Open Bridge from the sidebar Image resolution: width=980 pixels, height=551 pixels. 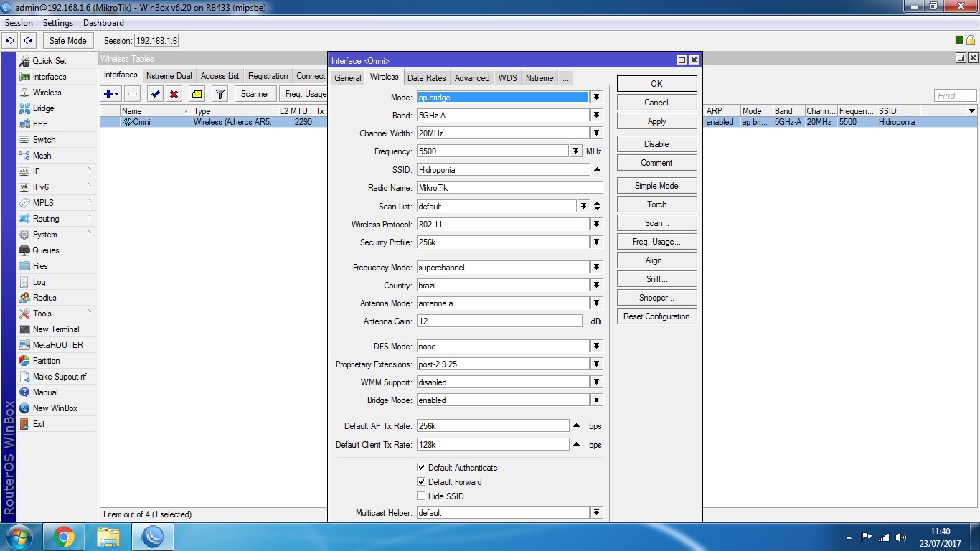point(43,108)
